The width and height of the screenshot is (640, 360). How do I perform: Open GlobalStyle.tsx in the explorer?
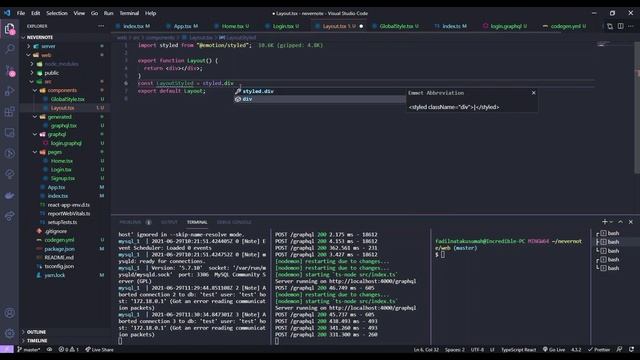click(x=68, y=99)
